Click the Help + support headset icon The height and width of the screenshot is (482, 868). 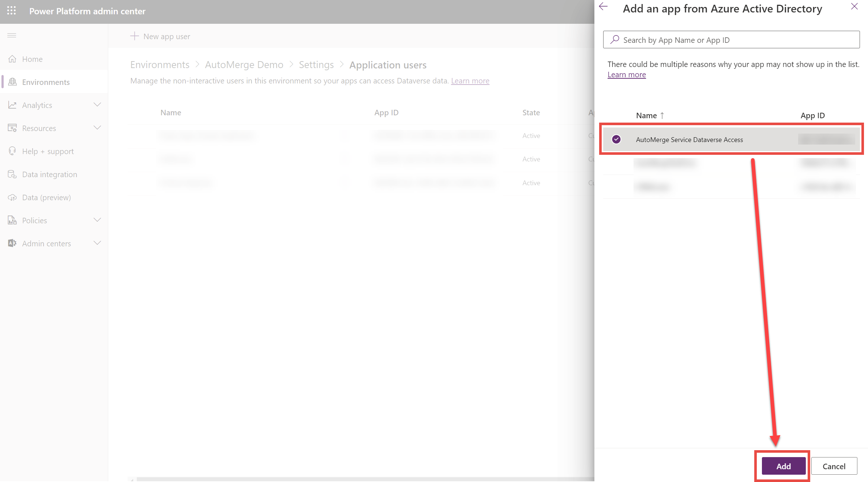pos(12,151)
